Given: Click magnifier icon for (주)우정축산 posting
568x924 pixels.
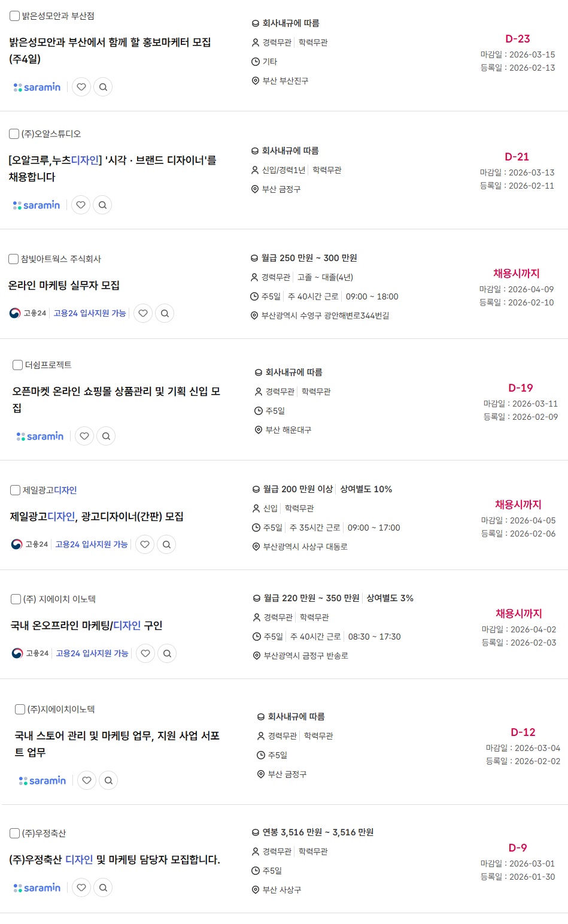Looking at the screenshot, I should tap(103, 887).
